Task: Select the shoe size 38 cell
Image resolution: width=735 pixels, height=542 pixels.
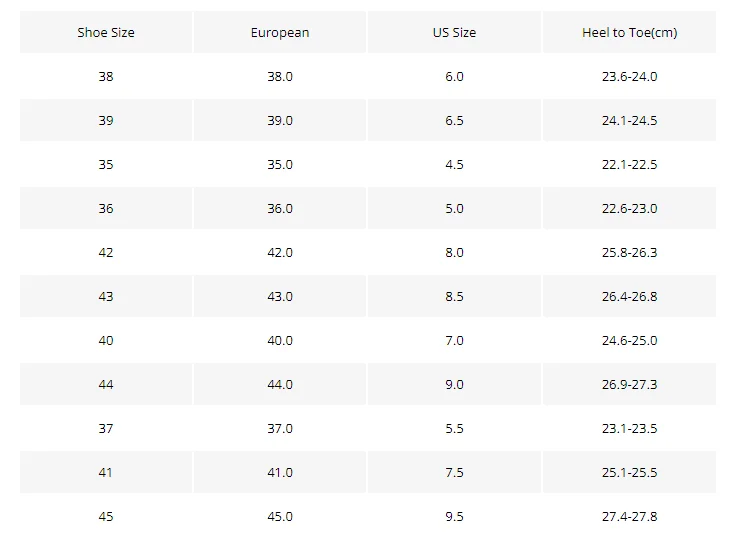Action: [x=106, y=76]
